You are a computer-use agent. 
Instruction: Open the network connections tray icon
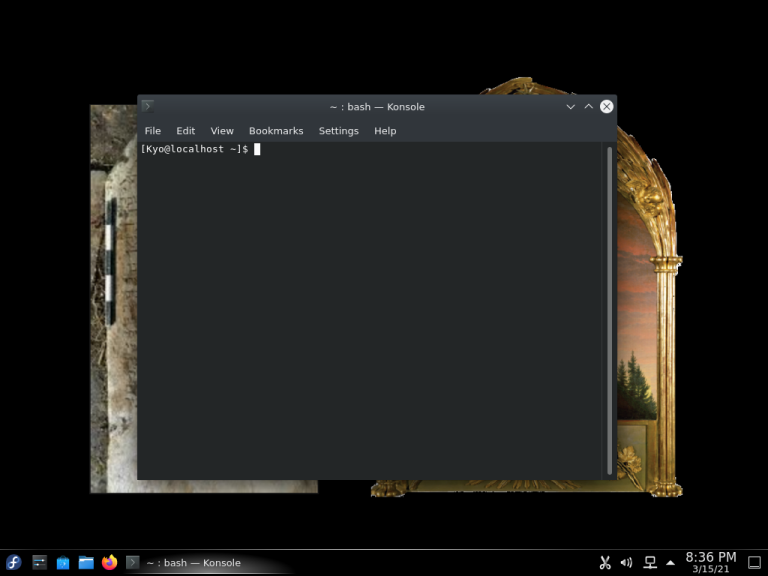click(650, 563)
